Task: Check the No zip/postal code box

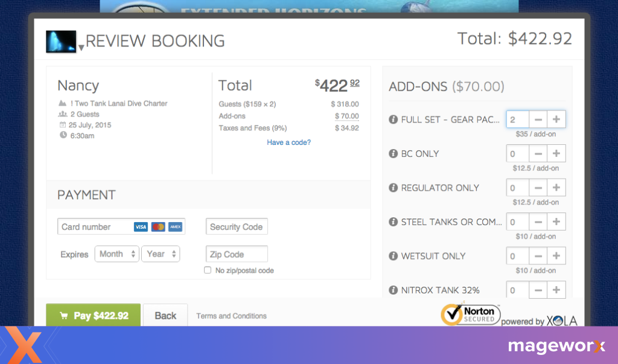Action: [208, 270]
